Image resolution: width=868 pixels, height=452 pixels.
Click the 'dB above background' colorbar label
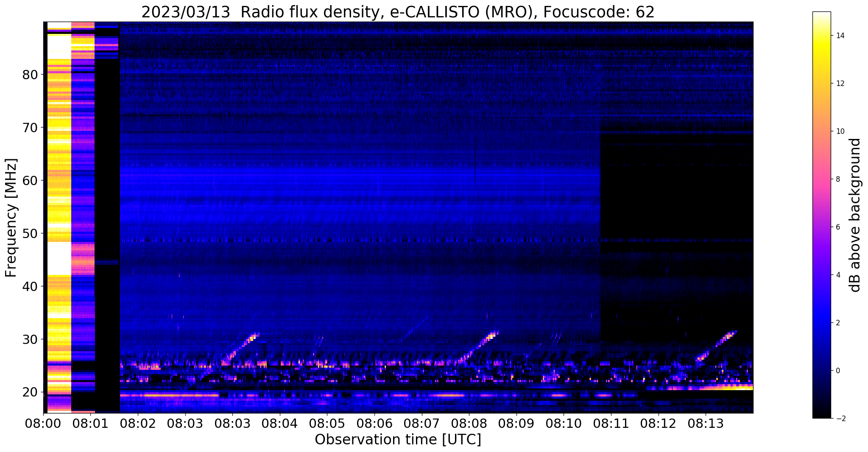855,215
